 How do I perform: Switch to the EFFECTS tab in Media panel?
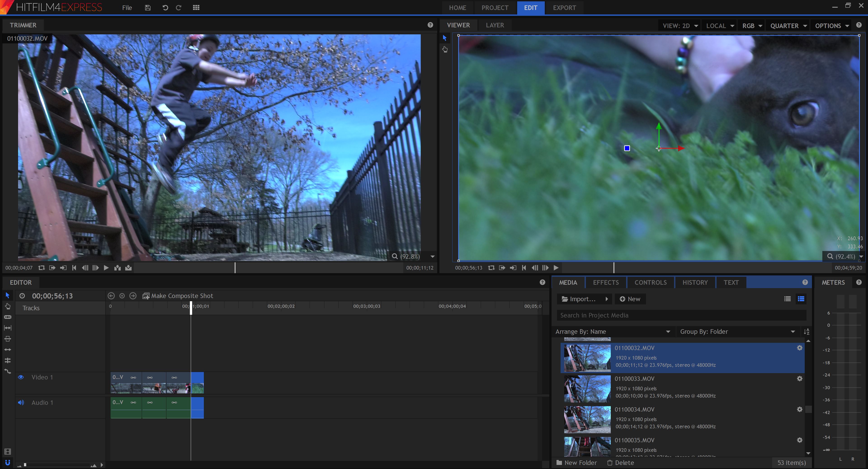[x=605, y=282]
